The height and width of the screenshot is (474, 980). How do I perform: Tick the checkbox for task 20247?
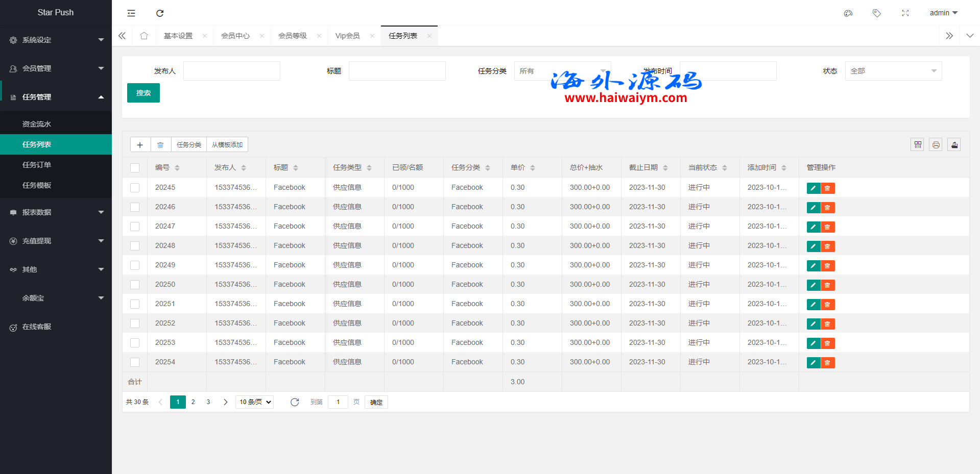(x=135, y=227)
